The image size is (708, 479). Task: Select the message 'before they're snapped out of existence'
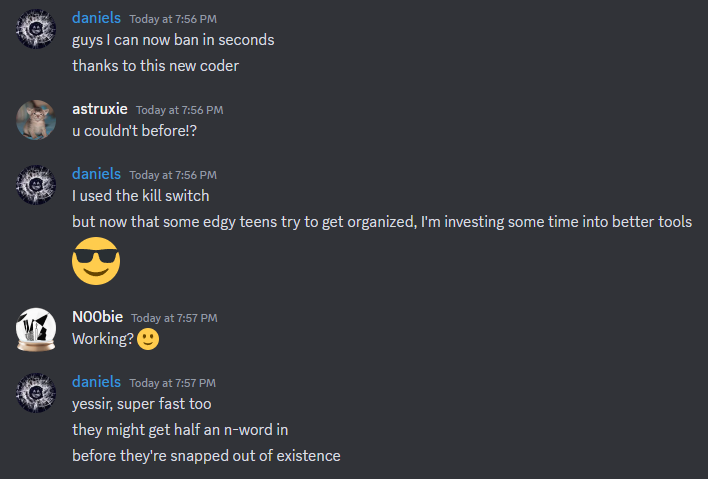pyautogui.click(x=206, y=456)
